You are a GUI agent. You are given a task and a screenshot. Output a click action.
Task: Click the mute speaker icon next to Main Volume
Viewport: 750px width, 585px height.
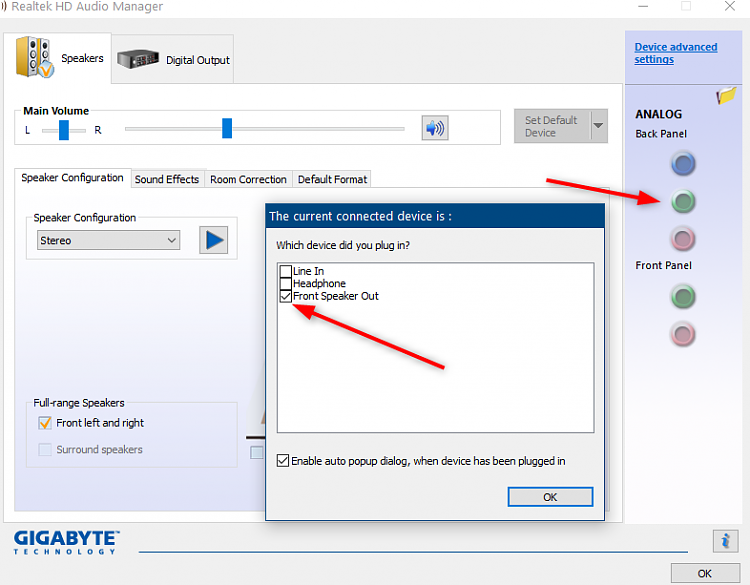click(x=435, y=128)
